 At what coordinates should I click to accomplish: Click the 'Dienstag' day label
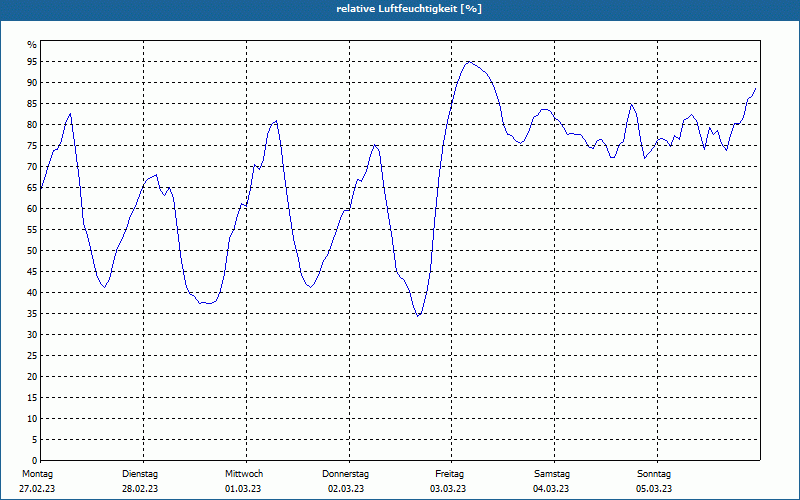tap(140, 474)
